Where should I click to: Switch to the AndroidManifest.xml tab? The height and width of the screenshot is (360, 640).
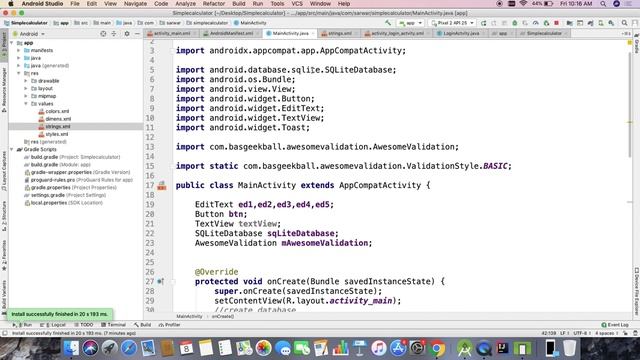pos(231,33)
